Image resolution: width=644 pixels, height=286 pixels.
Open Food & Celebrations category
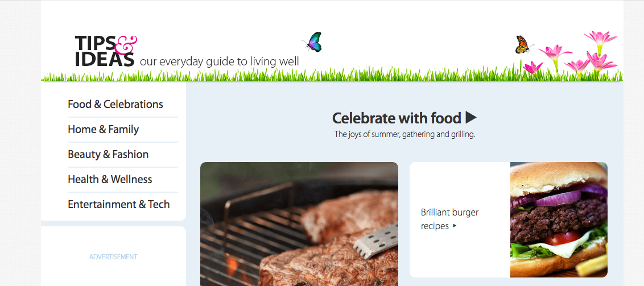click(x=115, y=104)
